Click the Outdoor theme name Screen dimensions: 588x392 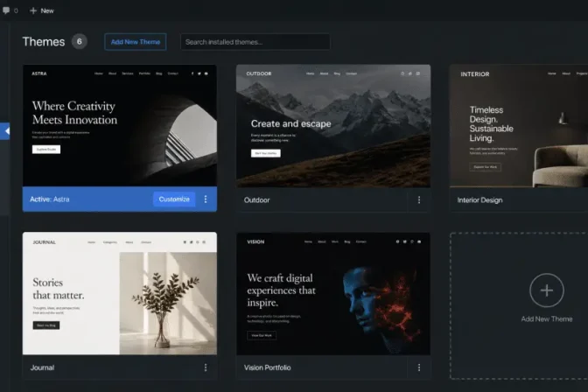point(257,200)
